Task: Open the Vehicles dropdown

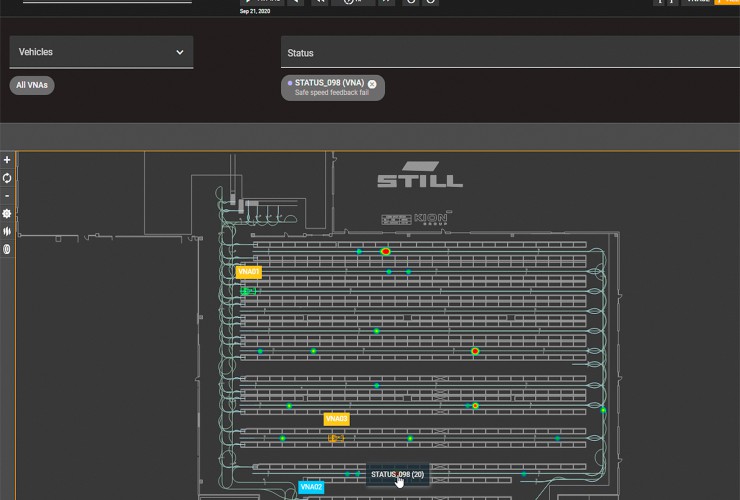Action: click(101, 52)
